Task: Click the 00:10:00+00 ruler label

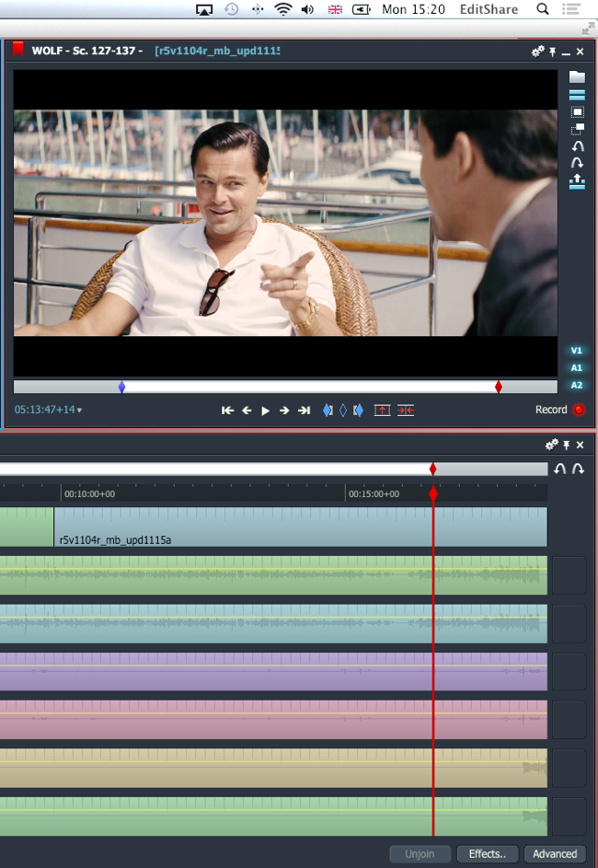Action: coord(89,493)
